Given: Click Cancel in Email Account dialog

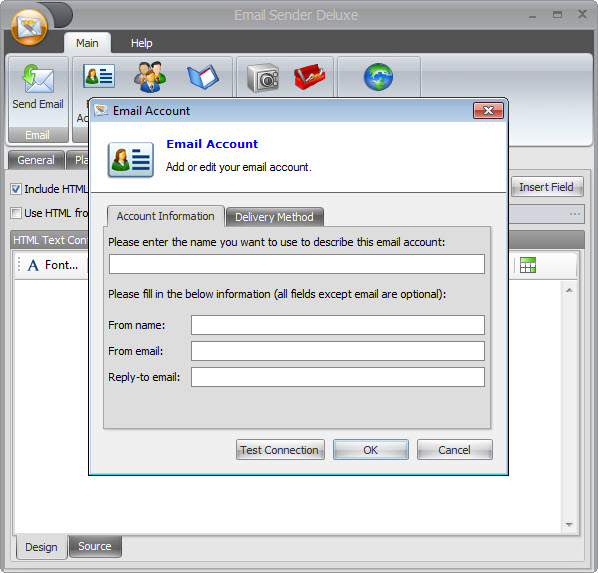Looking at the screenshot, I should [454, 450].
